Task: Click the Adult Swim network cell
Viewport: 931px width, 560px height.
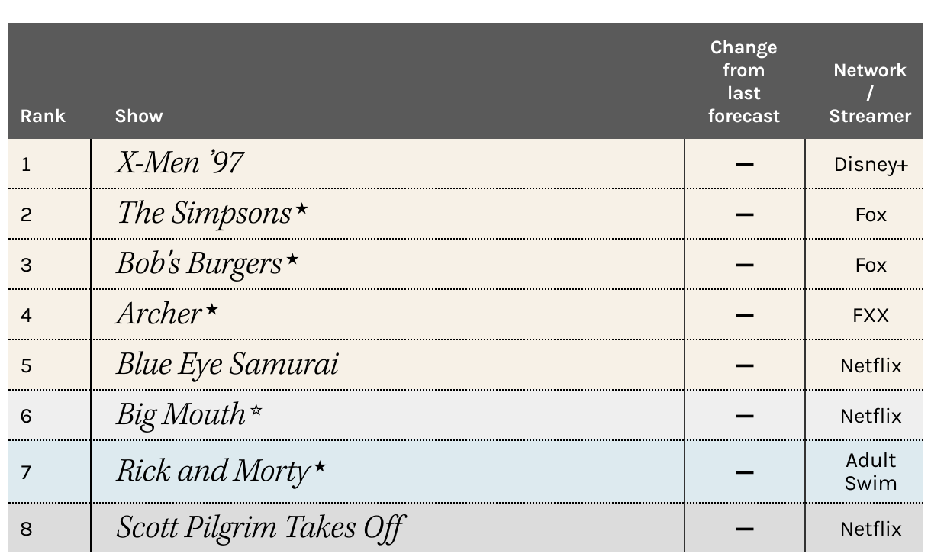Action: coord(871,471)
